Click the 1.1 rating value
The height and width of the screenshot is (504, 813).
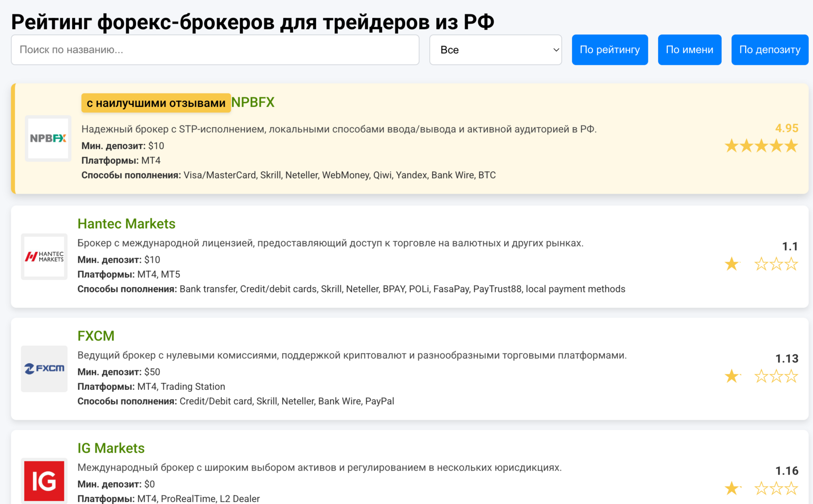click(x=790, y=247)
